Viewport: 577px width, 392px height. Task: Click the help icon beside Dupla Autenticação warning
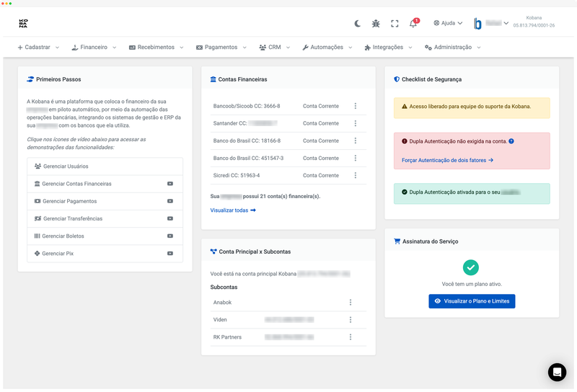click(x=511, y=141)
